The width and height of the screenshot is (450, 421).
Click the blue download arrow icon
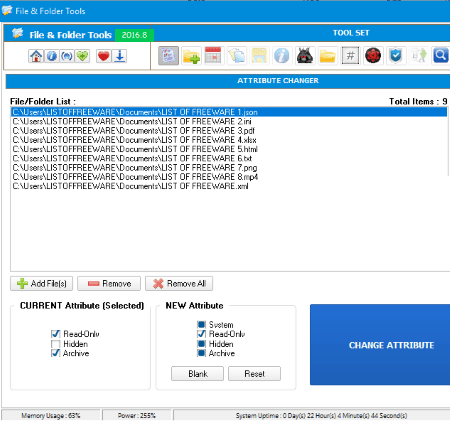pyautogui.click(x=120, y=56)
